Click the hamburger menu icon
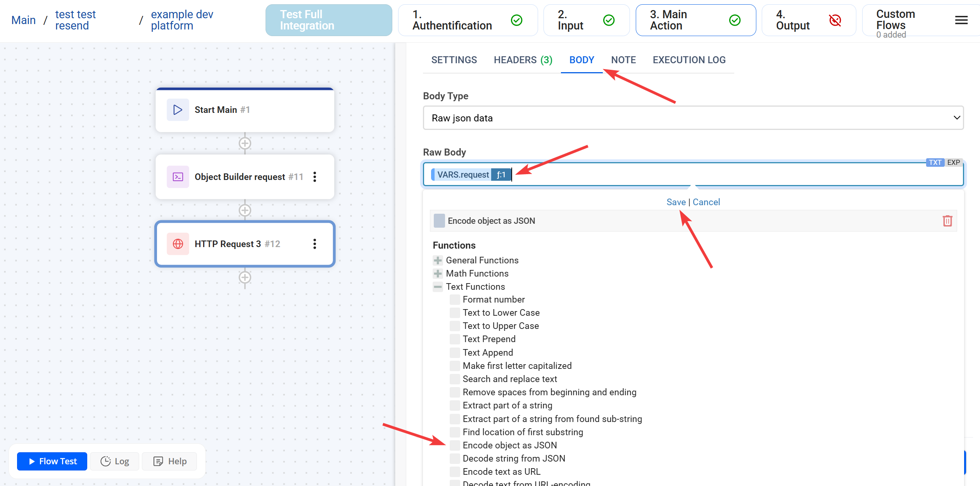The width and height of the screenshot is (980, 486). 961,20
